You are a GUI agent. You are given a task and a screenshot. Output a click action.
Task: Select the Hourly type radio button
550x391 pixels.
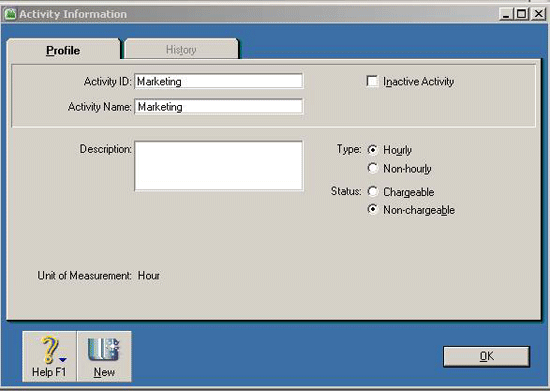pos(373,150)
